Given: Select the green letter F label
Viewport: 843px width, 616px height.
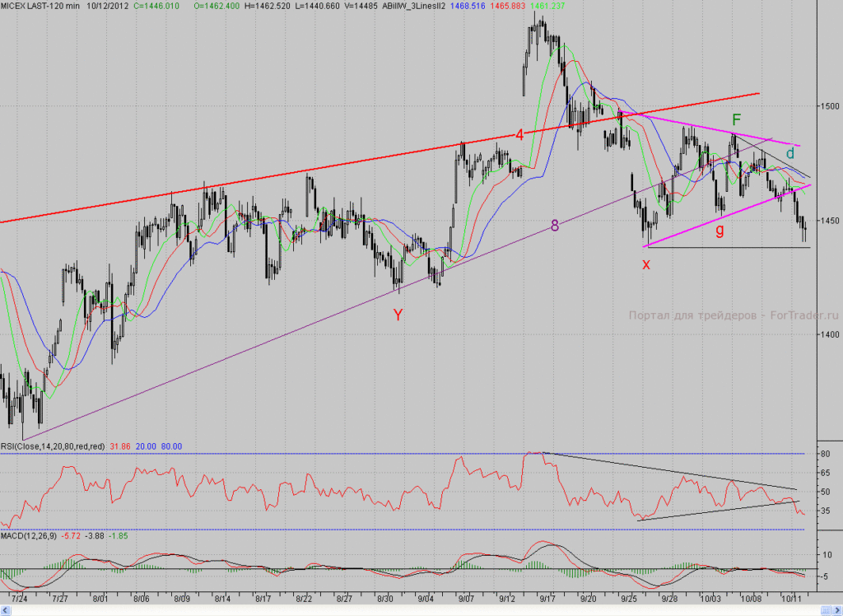Looking at the screenshot, I should pos(737,119).
